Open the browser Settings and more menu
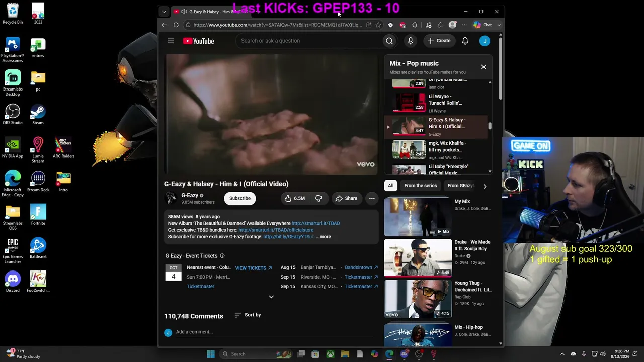 (x=464, y=25)
